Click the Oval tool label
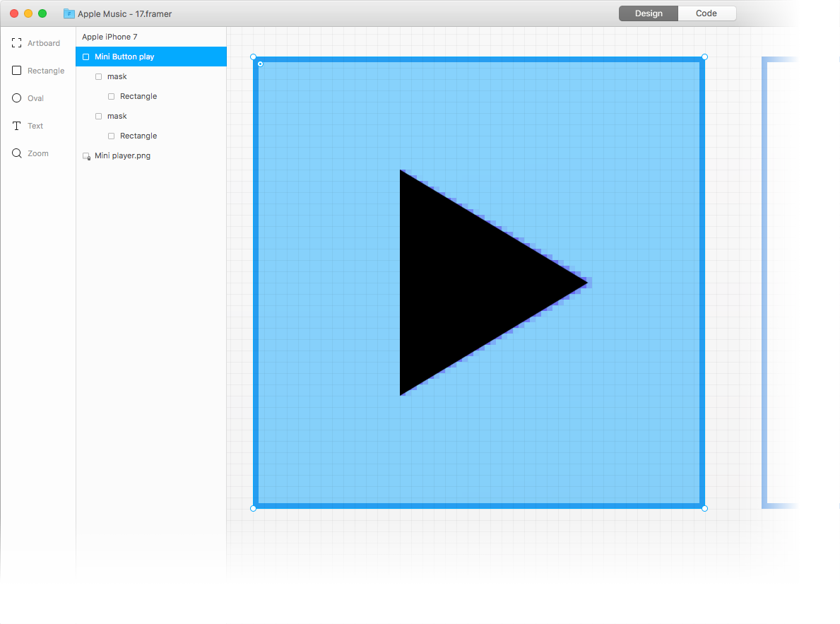840x624 pixels. [36, 98]
